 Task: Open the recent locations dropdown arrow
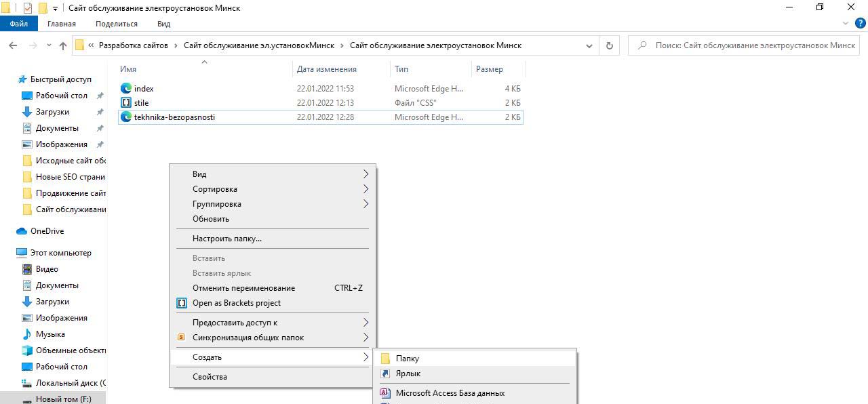(49, 45)
